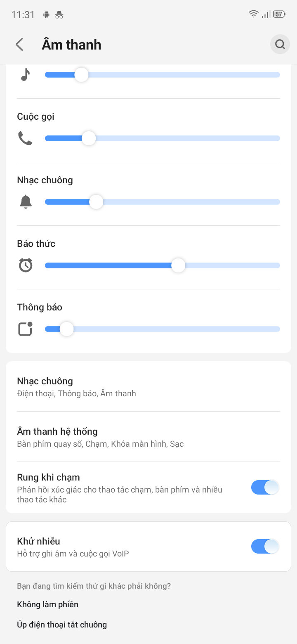The image size is (297, 644).
Task: Click the Báo thức volume slider track
Action: coord(231,265)
